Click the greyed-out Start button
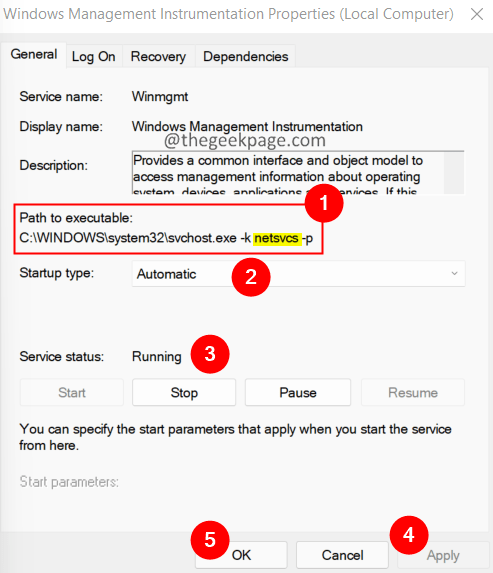This screenshot has width=493, height=573. click(72, 392)
